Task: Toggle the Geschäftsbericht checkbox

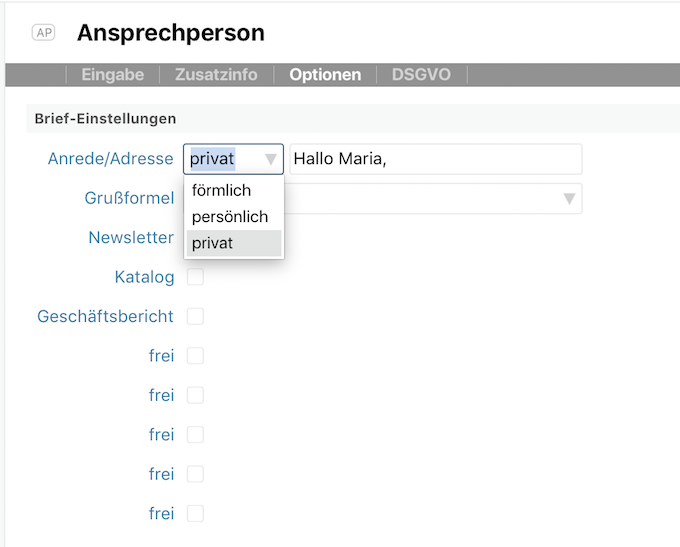Action: click(x=195, y=316)
